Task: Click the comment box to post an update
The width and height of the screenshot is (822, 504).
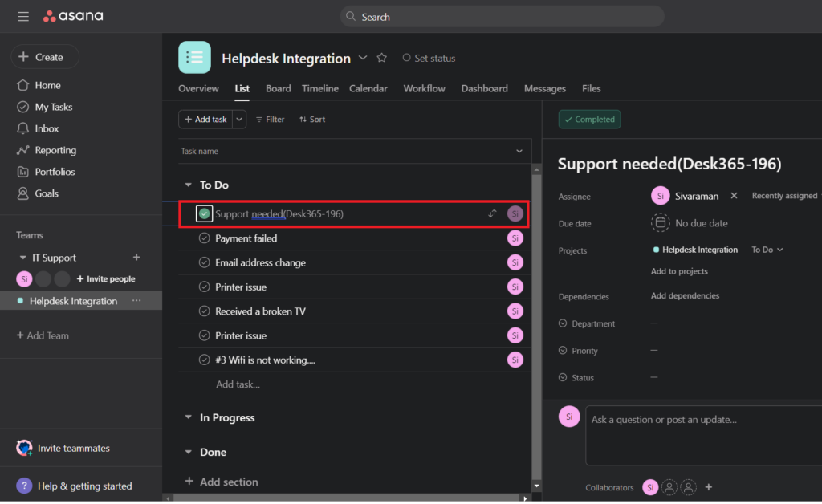Action: (x=703, y=436)
